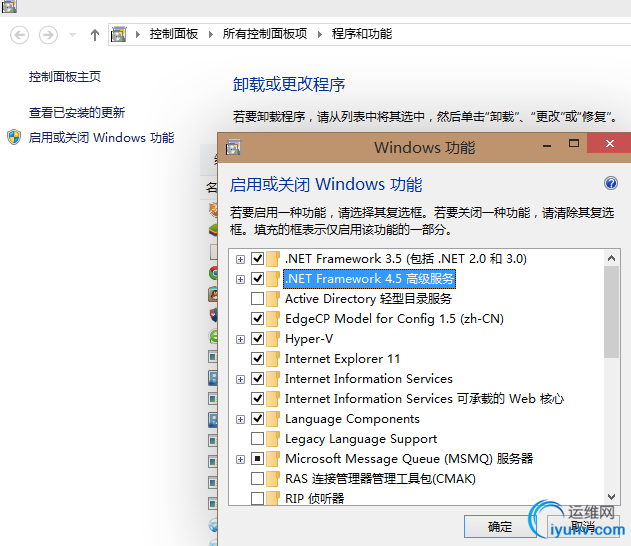The width and height of the screenshot is (631, 546).
Task: Select Legacy Language Support label
Action: pyautogui.click(x=361, y=439)
